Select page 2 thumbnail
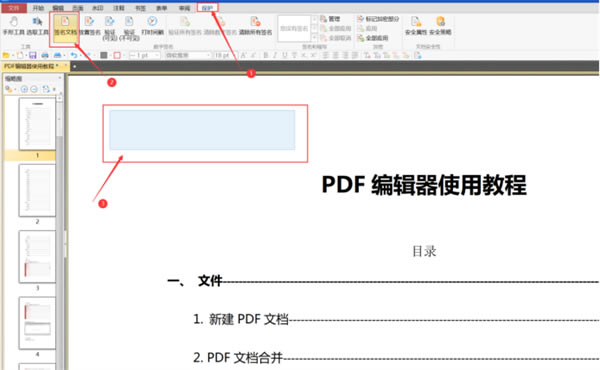This screenshot has height=370, width=600. [37, 190]
